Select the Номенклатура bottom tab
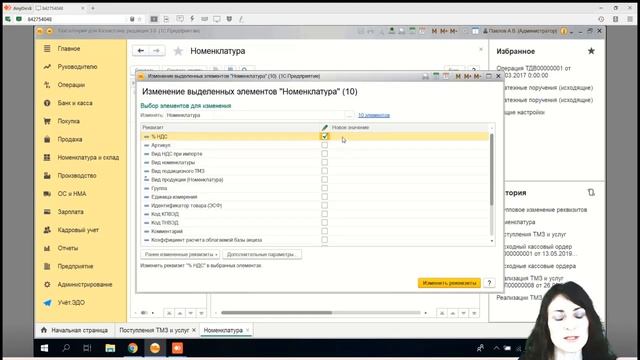Image resolution: width=640 pixels, height=360 pixels. 223,330
